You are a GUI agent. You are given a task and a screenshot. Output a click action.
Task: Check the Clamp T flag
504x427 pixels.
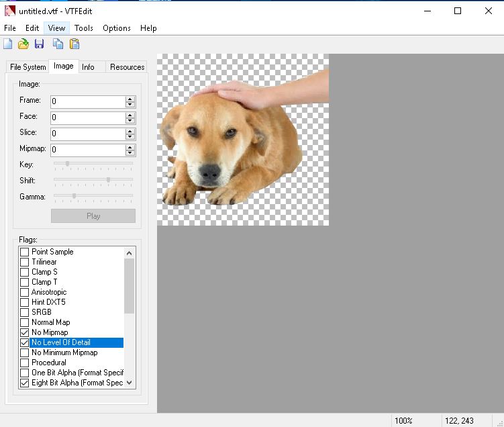tap(24, 282)
